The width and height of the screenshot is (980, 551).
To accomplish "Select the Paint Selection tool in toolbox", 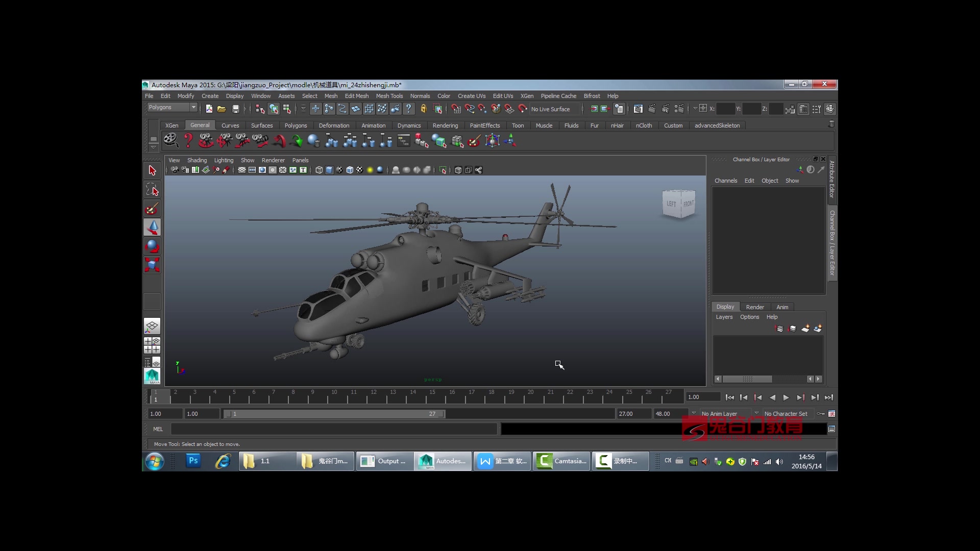I will click(x=152, y=209).
